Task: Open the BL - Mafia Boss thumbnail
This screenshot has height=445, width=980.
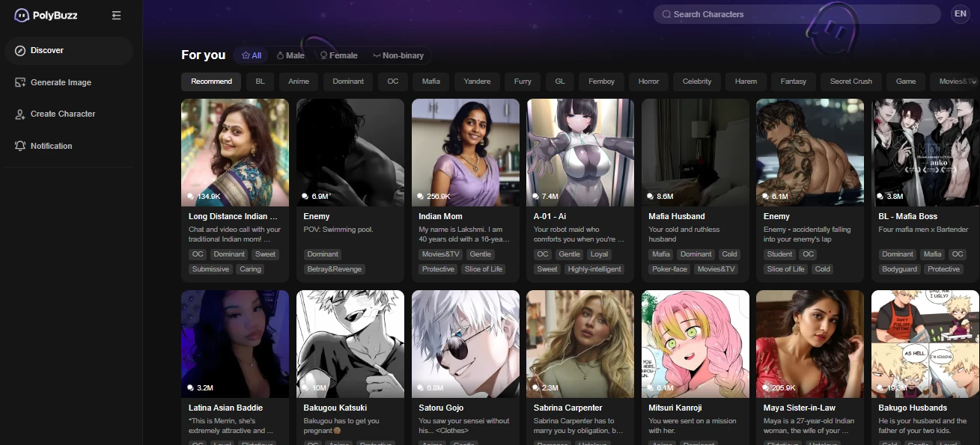Action: 926,153
